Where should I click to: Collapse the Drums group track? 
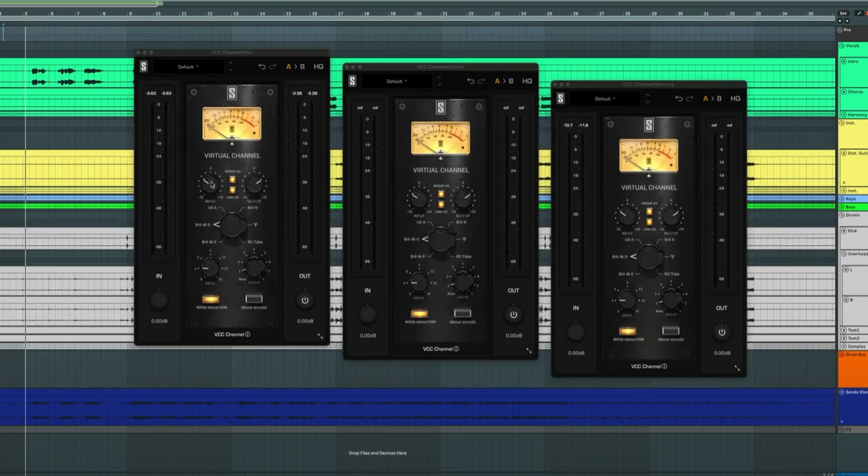[x=842, y=215]
